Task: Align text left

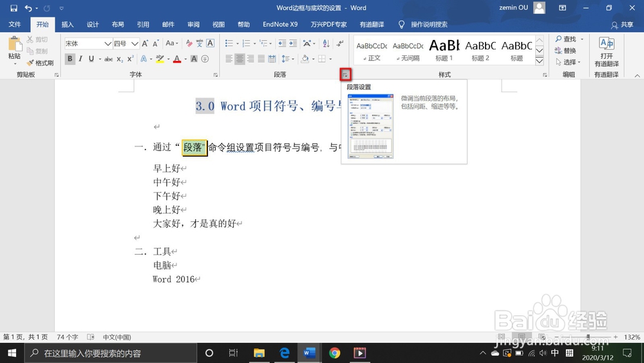Action: (229, 59)
